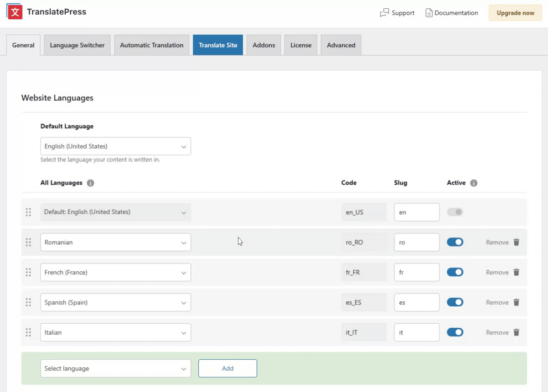Click the drag handle on the Romanian row

coord(28,242)
